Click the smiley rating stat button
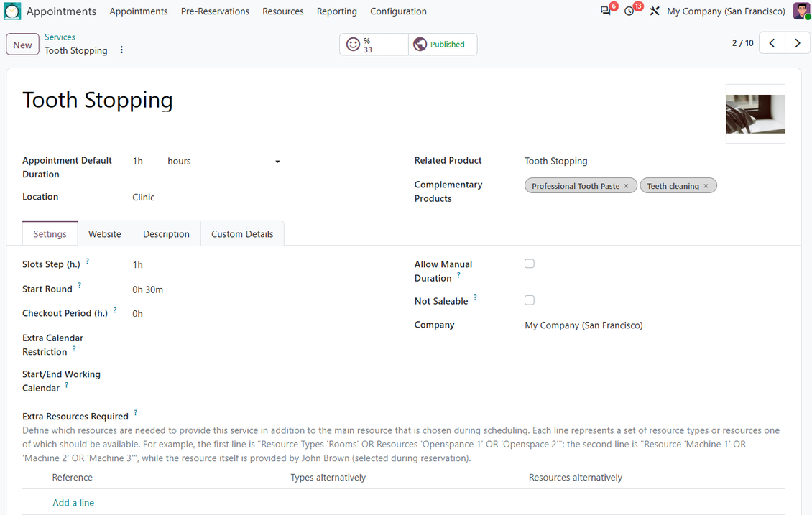 [374, 45]
